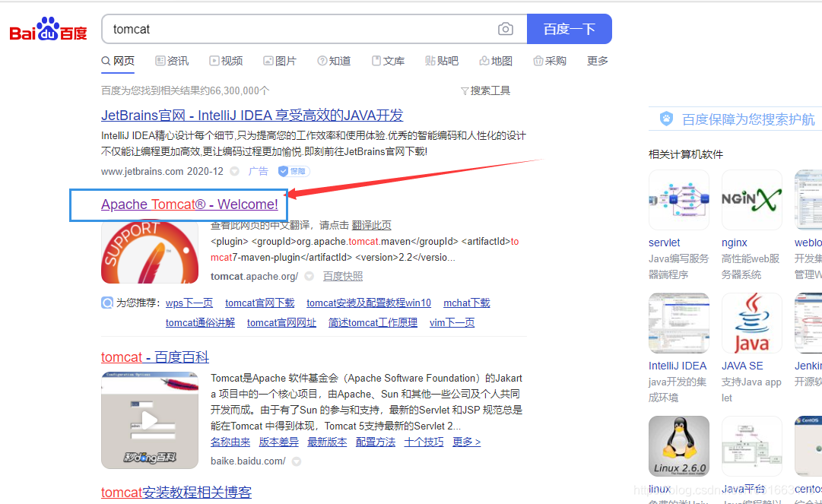Open suggestion tomcat通俗讲解
This screenshot has height=504, width=822.
[x=200, y=323]
